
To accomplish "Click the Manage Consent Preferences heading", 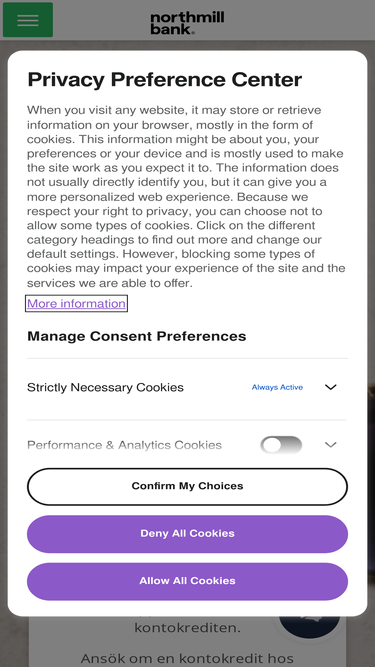I will pyautogui.click(x=136, y=336).
